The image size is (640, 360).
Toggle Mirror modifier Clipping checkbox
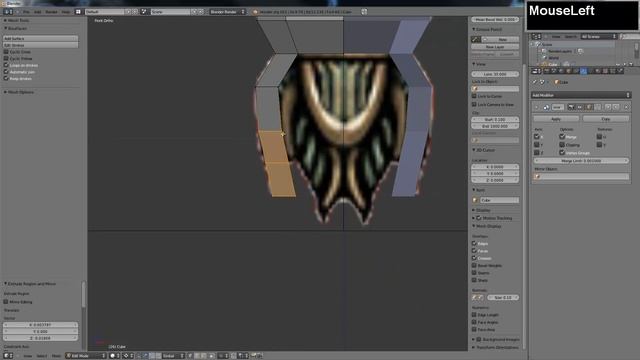tap(562, 144)
